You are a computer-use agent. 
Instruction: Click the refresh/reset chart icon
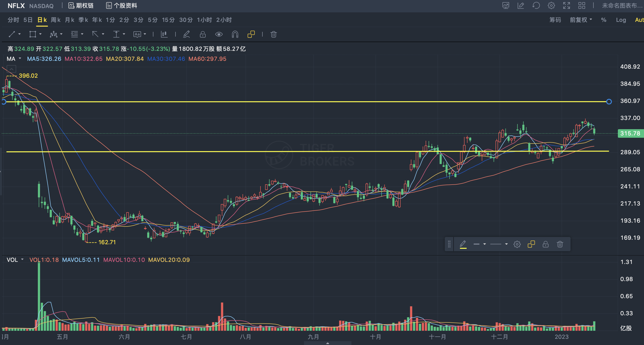pyautogui.click(x=536, y=5)
